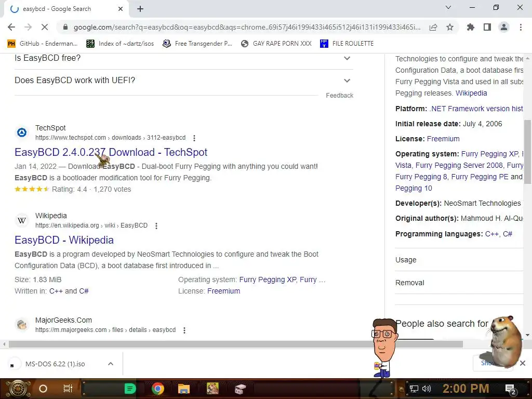Image resolution: width=532 pixels, height=399 pixels.
Task: Share this page via the share icon
Action: pos(433,27)
